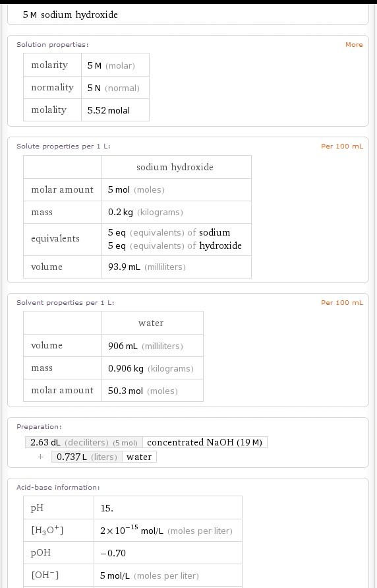The width and height of the screenshot is (377, 588).
Task: Select the solute molar amount 5 mol cell
Action: [177, 190]
